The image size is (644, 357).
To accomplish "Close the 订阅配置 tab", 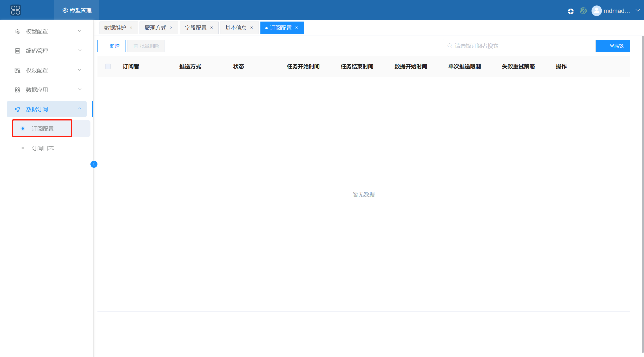I will (x=297, y=28).
